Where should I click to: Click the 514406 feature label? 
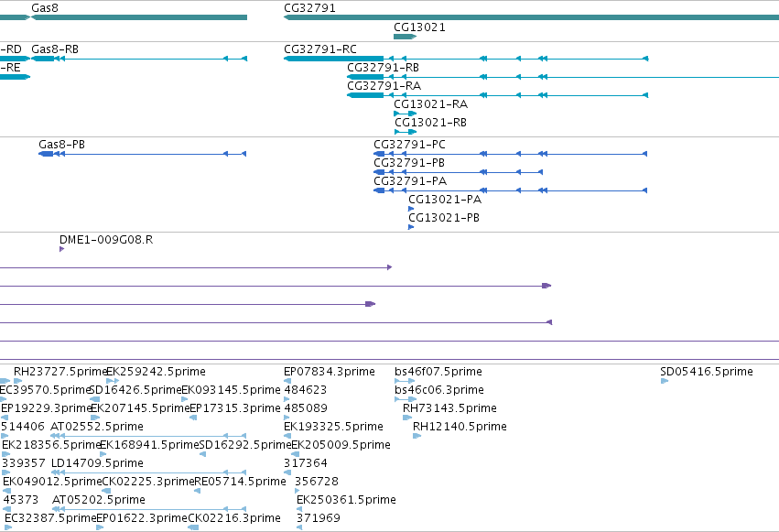pos(23,427)
